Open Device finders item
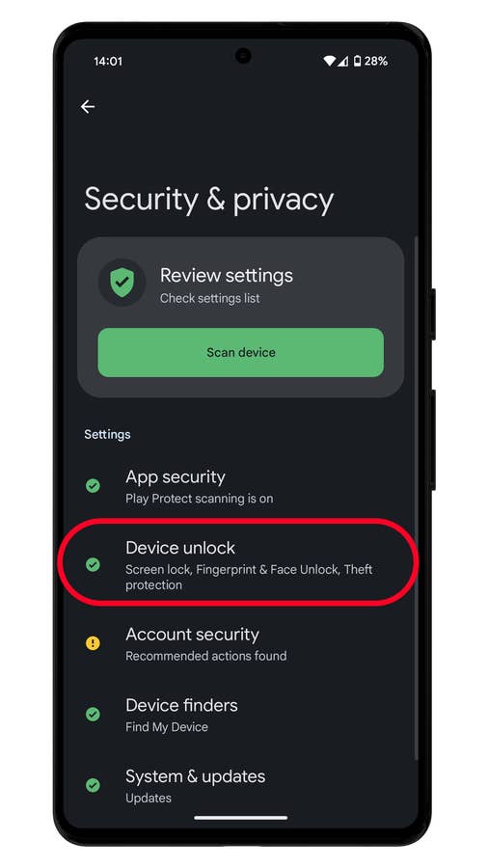Image resolution: width=488 pixels, height=868 pixels. [x=241, y=715]
